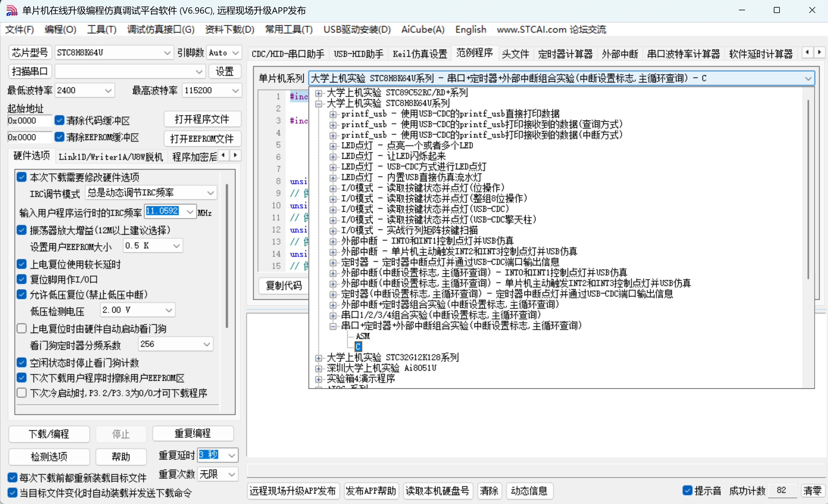
Task: Open the 最高波特率 115200 dropdown
Action: [x=235, y=90]
